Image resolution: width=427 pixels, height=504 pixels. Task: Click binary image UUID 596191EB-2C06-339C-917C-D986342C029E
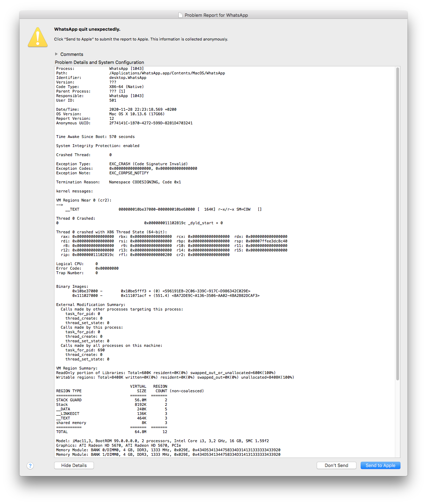[206, 291]
